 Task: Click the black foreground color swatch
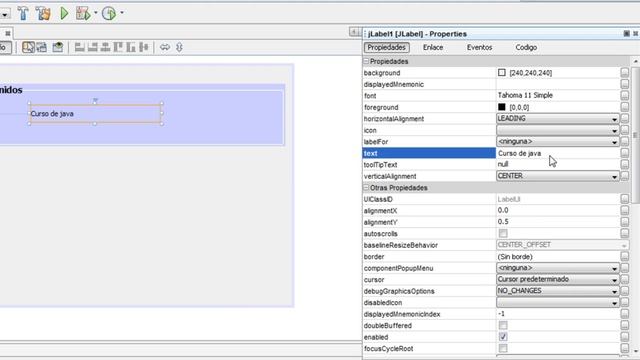502,107
